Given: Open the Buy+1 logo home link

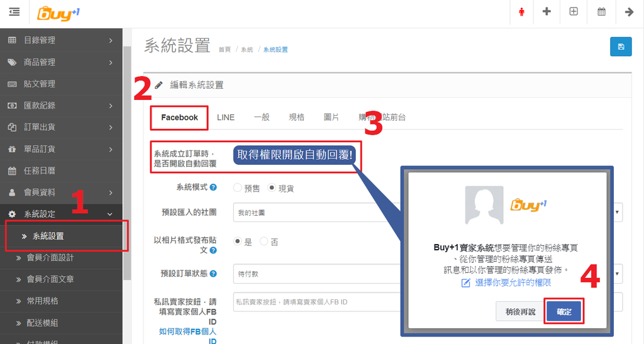Looking at the screenshot, I should click(58, 13).
